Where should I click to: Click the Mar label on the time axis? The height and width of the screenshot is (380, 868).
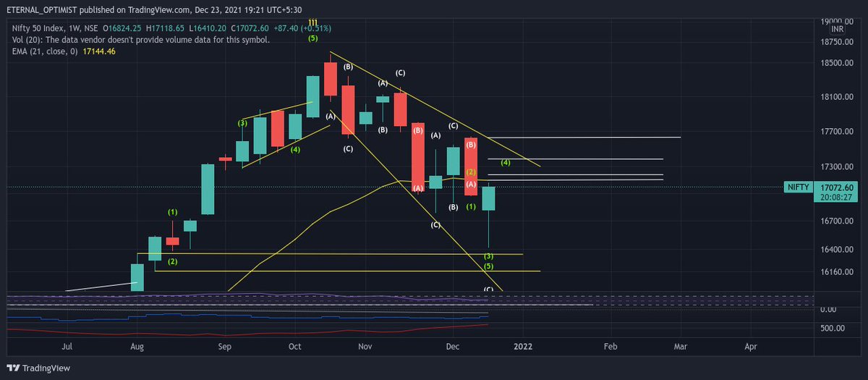click(x=681, y=347)
